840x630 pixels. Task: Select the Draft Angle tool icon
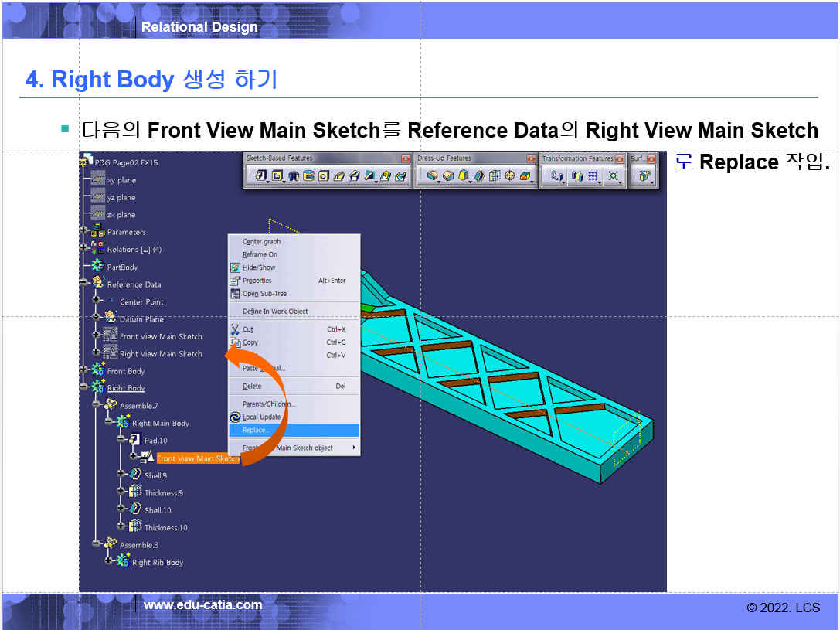coord(464,176)
